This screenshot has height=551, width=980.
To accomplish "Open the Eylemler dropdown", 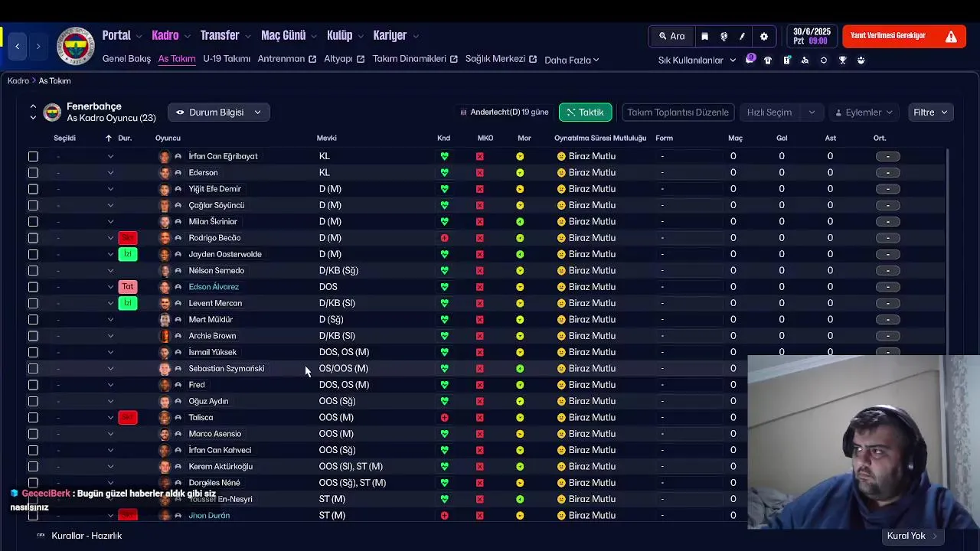I will click(x=864, y=112).
